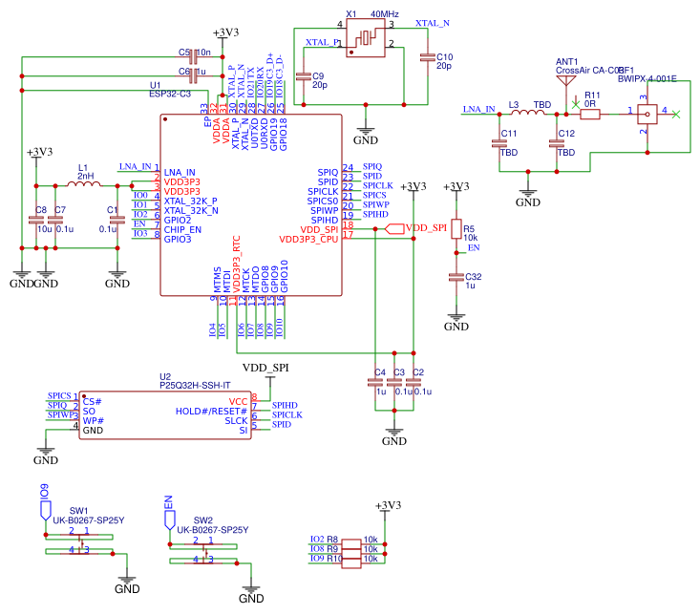This screenshot has width=700, height=615.
Task: Click the HOLD#/RESET# pin name on U2
Action: click(211, 411)
